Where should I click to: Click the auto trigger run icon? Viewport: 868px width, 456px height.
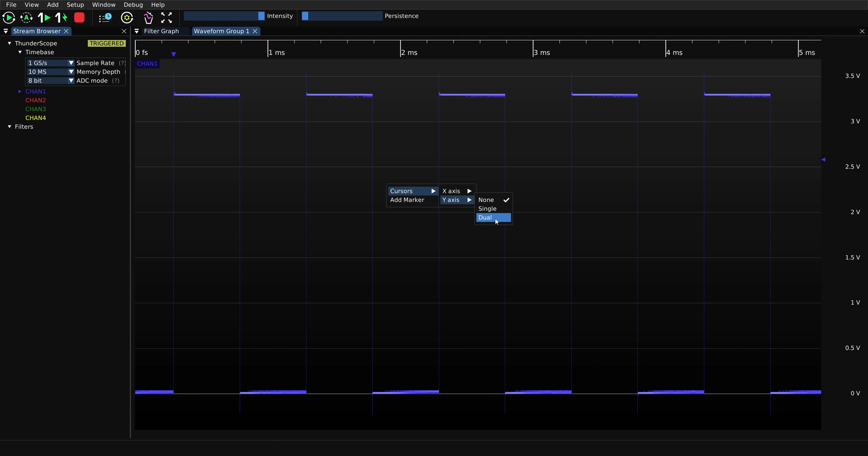[26, 18]
